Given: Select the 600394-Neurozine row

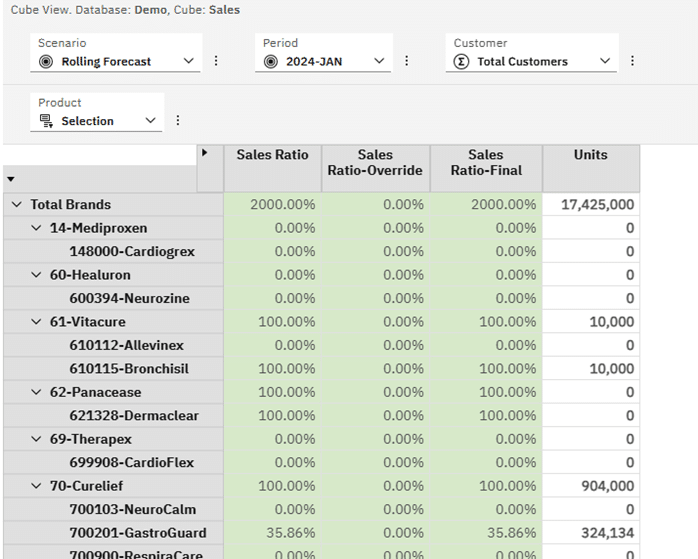Looking at the screenshot, I should tap(114, 298).
